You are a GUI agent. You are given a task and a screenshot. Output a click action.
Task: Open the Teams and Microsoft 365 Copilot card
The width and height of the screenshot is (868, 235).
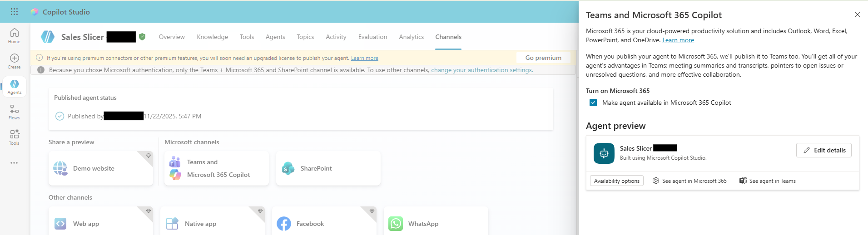pos(217,168)
